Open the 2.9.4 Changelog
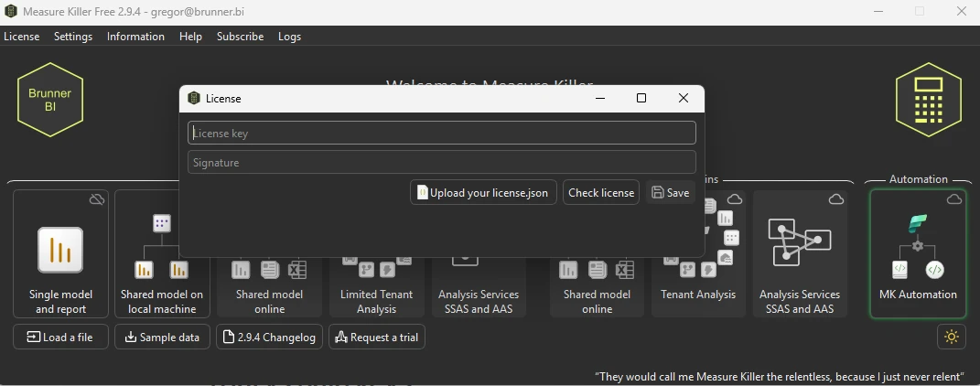Screen dimensions: 980x386 coord(269,337)
